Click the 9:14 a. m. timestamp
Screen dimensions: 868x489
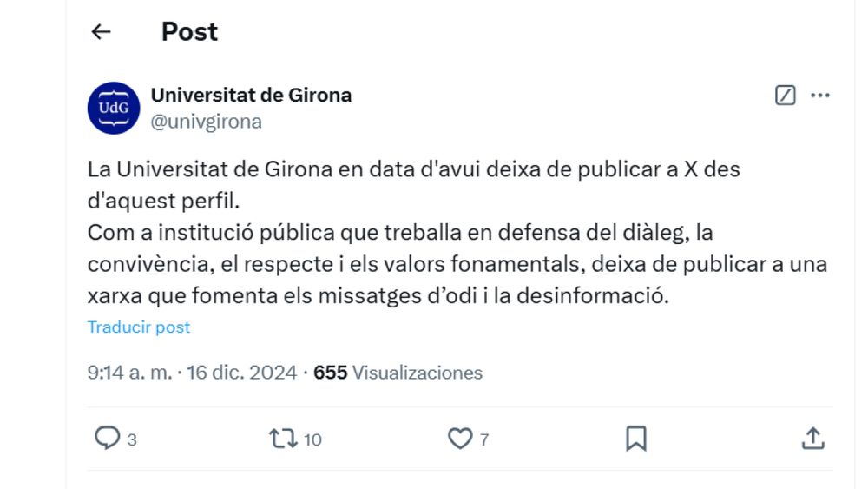pos(129,373)
